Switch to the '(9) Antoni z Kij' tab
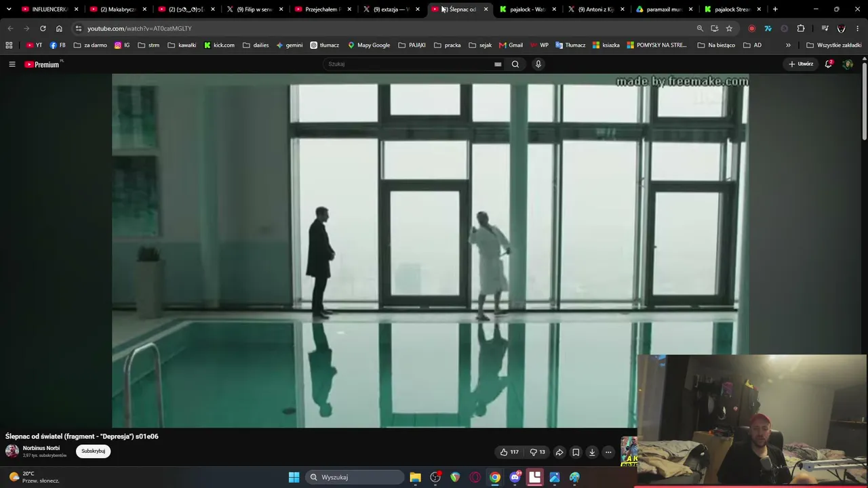Viewport: 868px width, 488px height. pyautogui.click(x=595, y=9)
